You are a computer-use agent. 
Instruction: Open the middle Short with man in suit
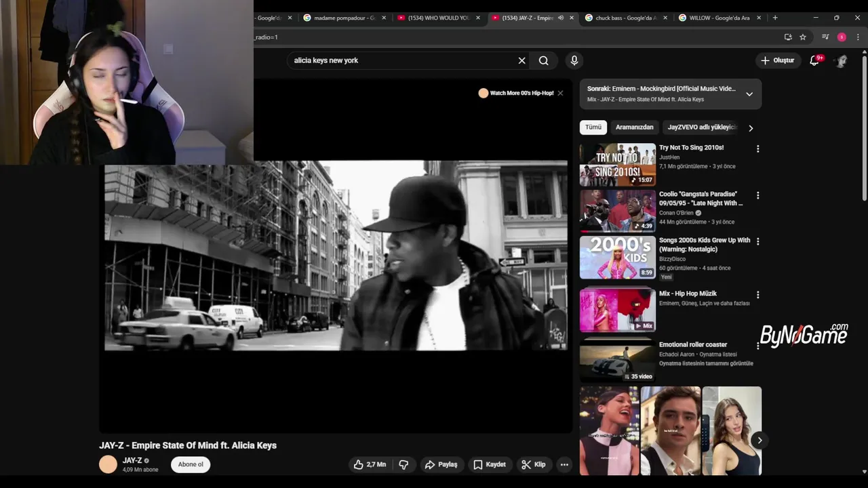671,431
